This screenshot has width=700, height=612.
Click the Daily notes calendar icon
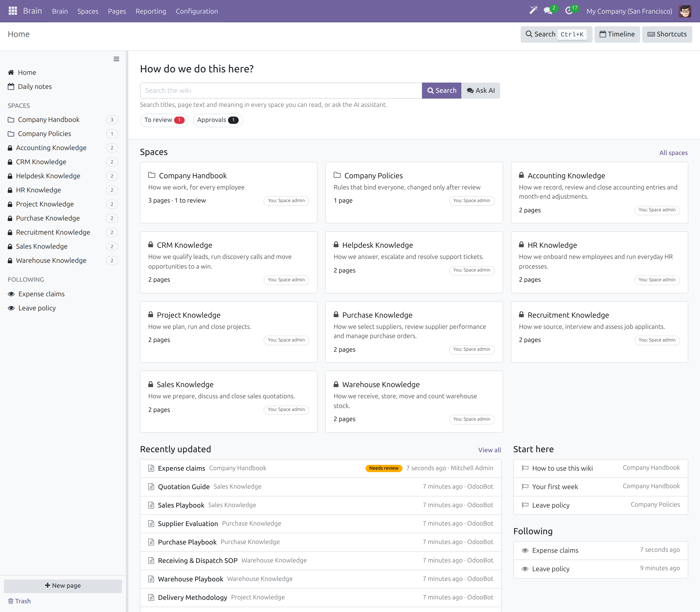[x=11, y=86]
